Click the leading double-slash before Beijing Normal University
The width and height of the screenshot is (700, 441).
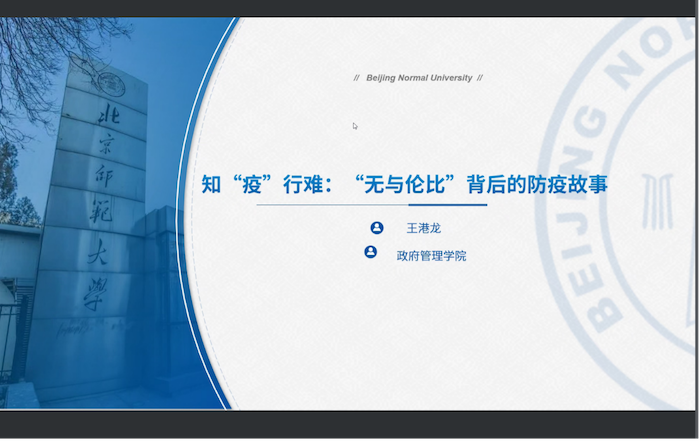pyautogui.click(x=357, y=78)
